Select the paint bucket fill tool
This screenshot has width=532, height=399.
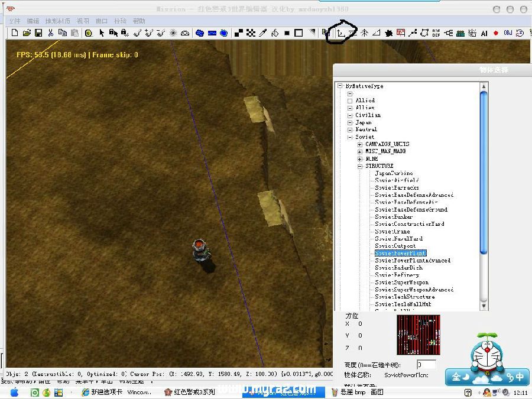coord(275,33)
